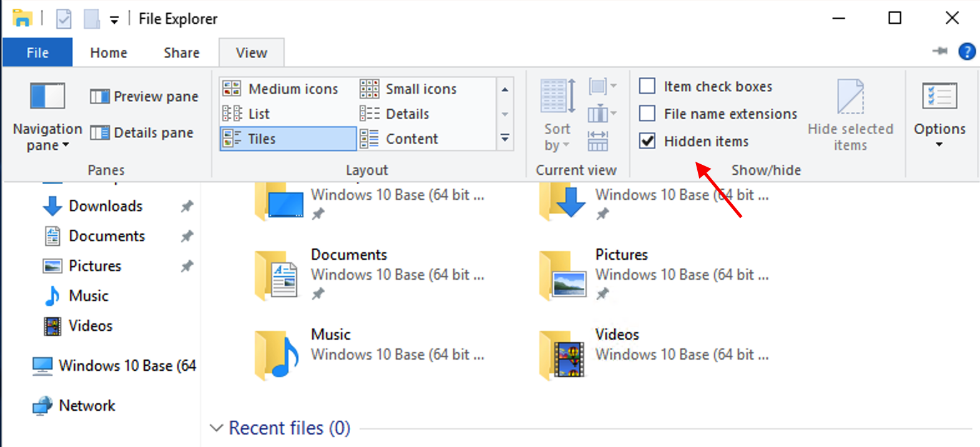
Task: Pin the ribbon open
Action: click(x=939, y=51)
